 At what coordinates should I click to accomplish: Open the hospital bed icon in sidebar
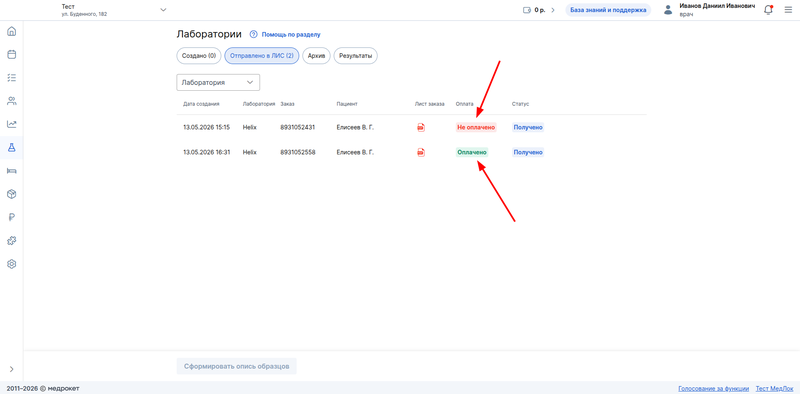pos(11,171)
